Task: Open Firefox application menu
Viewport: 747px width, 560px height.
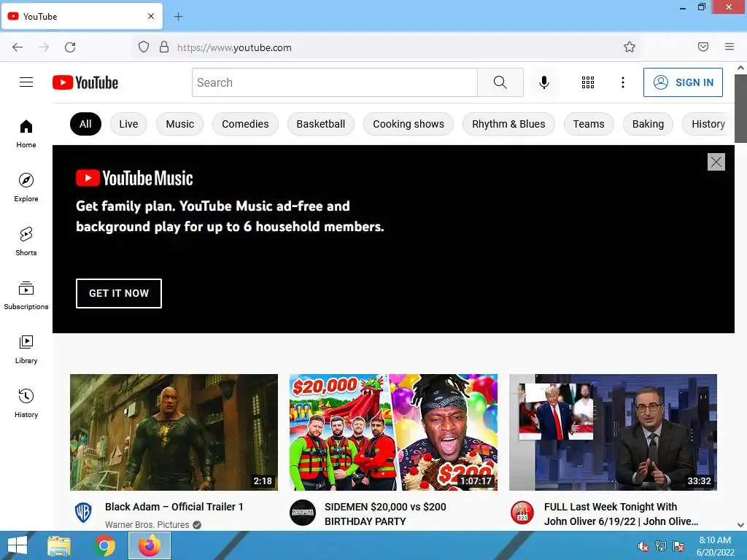Action: 729,47
